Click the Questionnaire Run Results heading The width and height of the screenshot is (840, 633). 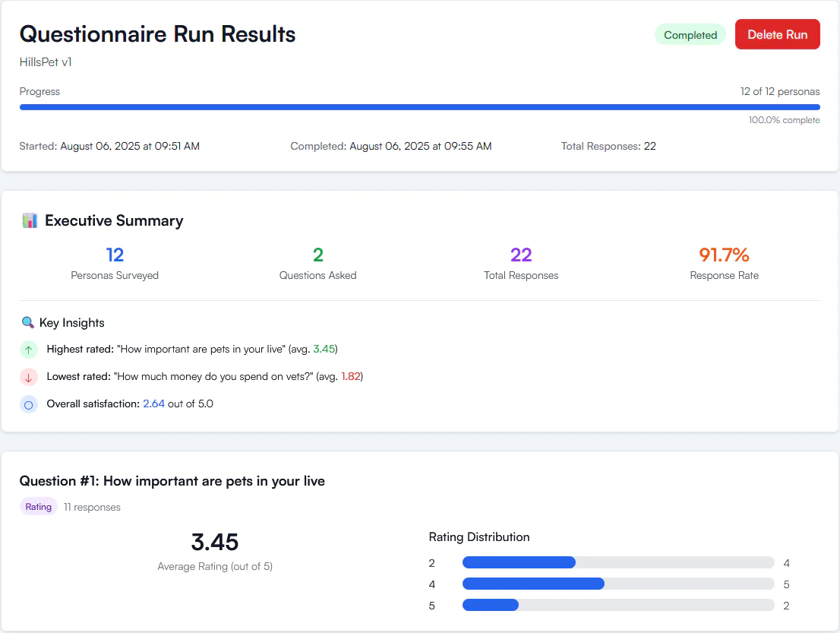[x=157, y=33]
